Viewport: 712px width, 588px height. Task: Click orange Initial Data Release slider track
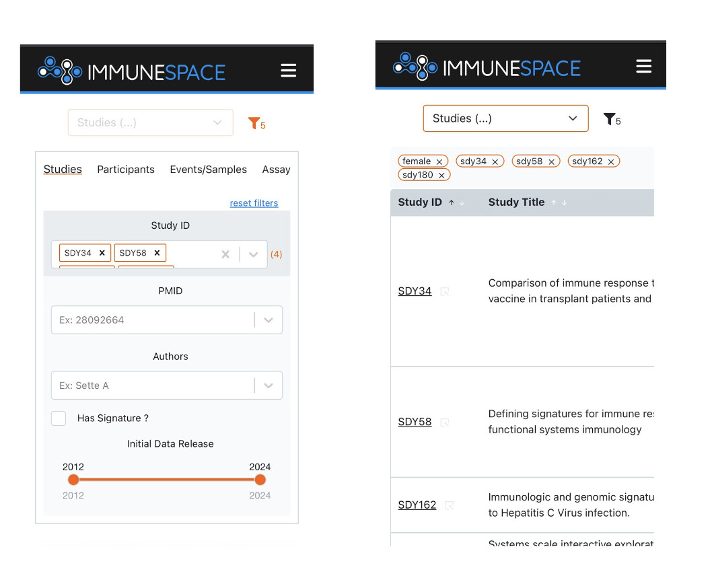167,480
